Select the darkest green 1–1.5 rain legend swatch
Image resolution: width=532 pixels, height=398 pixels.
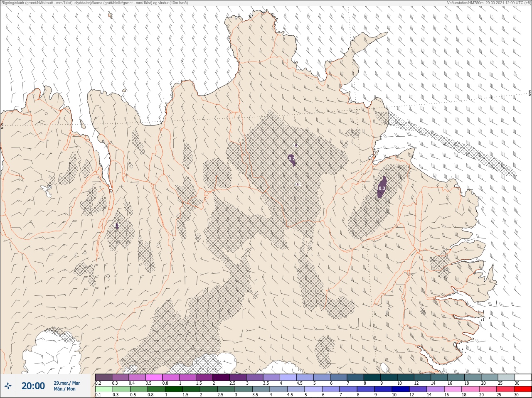[174, 389]
